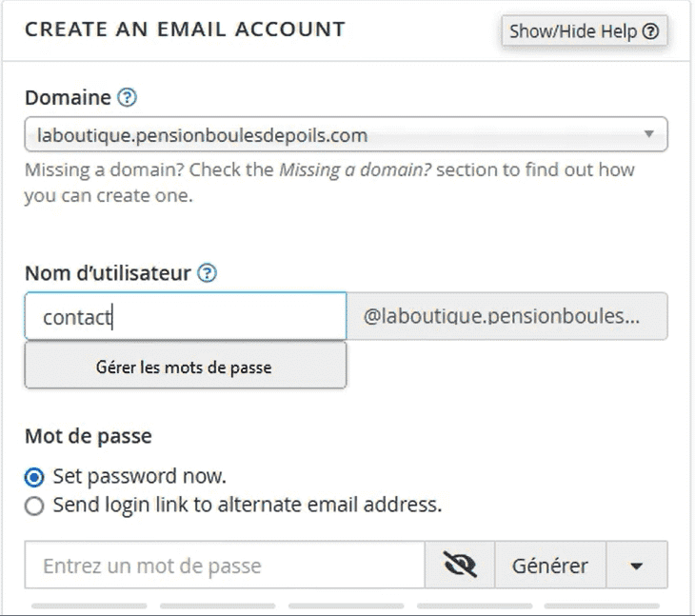
Task: Choose Send login link to alternate email
Action: point(34,506)
